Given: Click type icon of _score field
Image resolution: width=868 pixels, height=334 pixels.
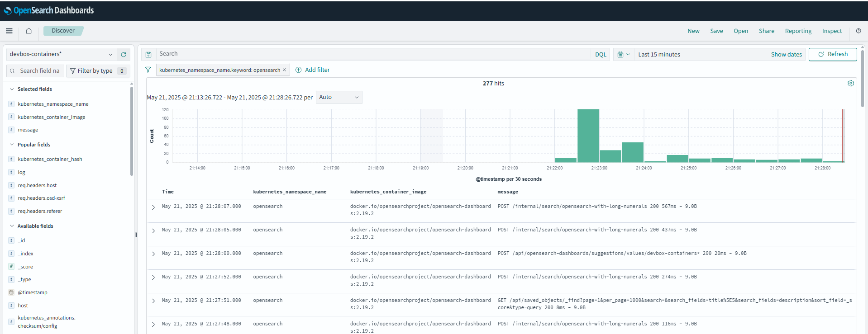Looking at the screenshot, I should (x=11, y=267).
